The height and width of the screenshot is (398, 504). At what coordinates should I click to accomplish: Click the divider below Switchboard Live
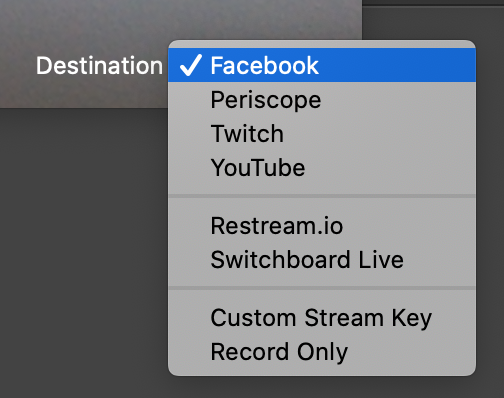tap(322, 288)
